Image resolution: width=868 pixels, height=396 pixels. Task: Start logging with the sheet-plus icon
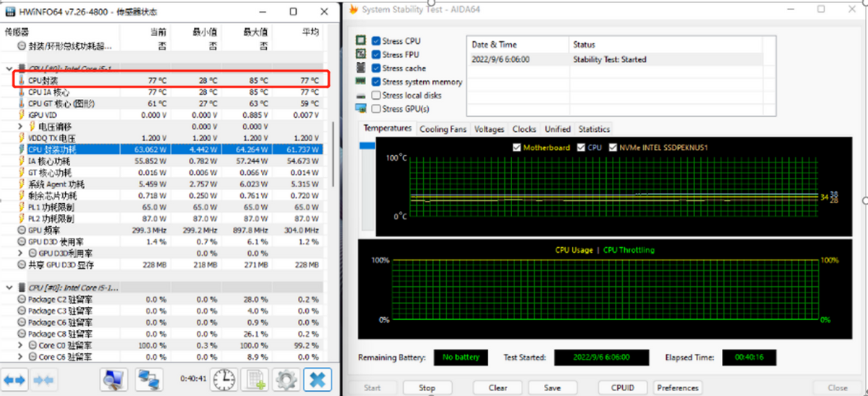pyautogui.click(x=255, y=379)
